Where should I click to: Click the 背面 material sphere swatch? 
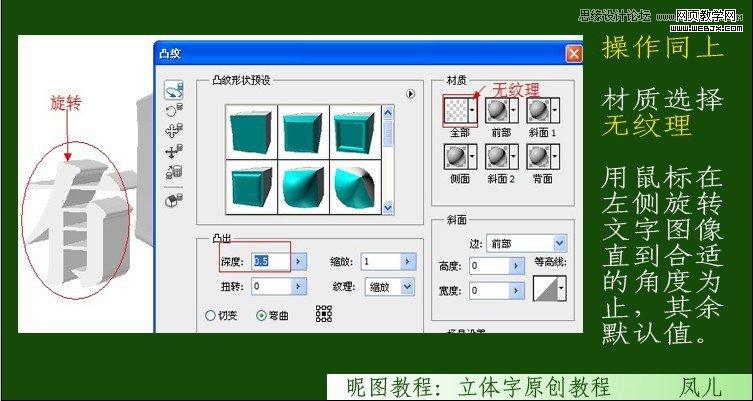point(538,157)
